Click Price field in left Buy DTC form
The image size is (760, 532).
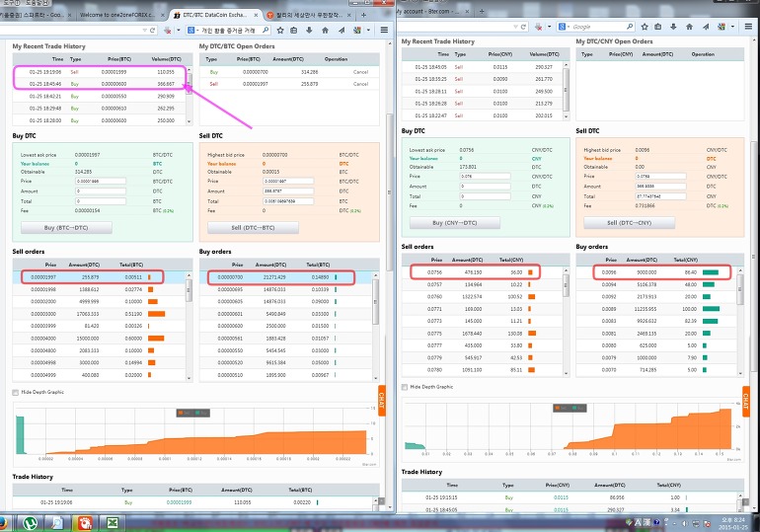tap(101, 182)
